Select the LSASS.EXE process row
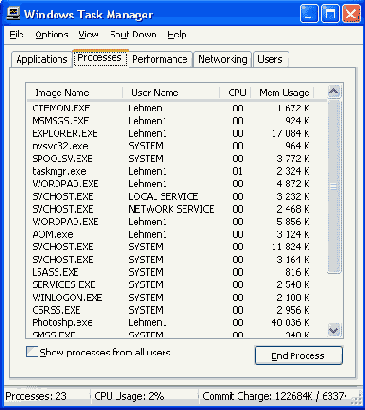This screenshot has height=410, width=365. click(x=177, y=272)
